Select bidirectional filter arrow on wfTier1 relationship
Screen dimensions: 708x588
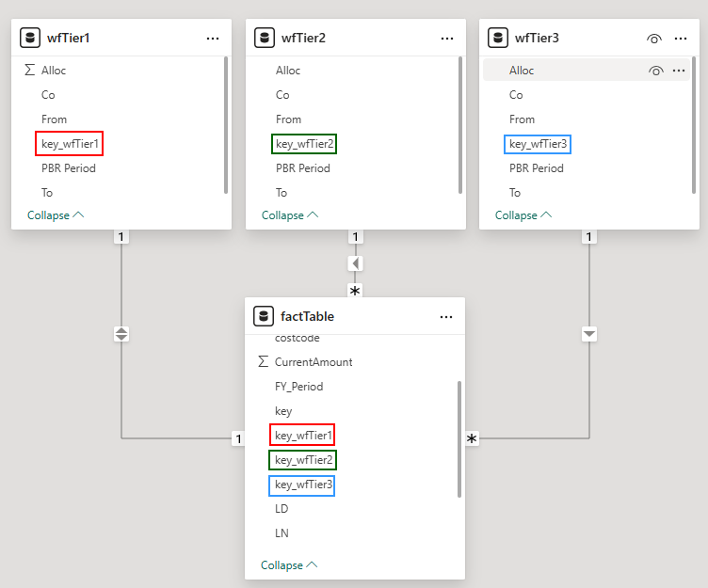[x=121, y=334]
